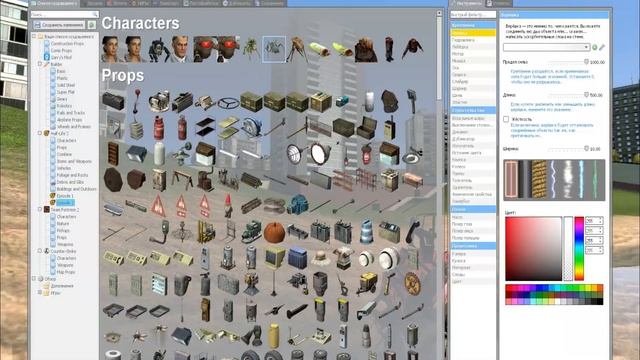
Task: Select the Лебёдка tool in list
Action: coord(473,47)
